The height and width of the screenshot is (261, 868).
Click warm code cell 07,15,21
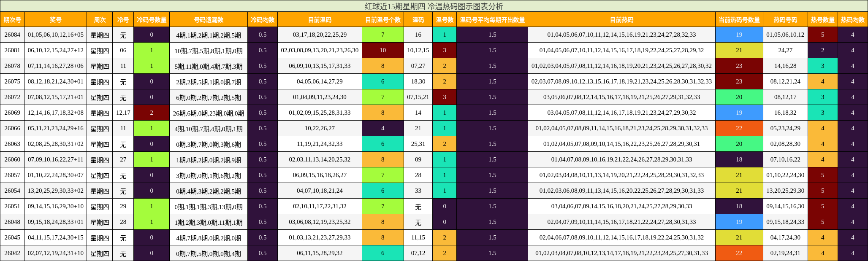click(x=418, y=97)
